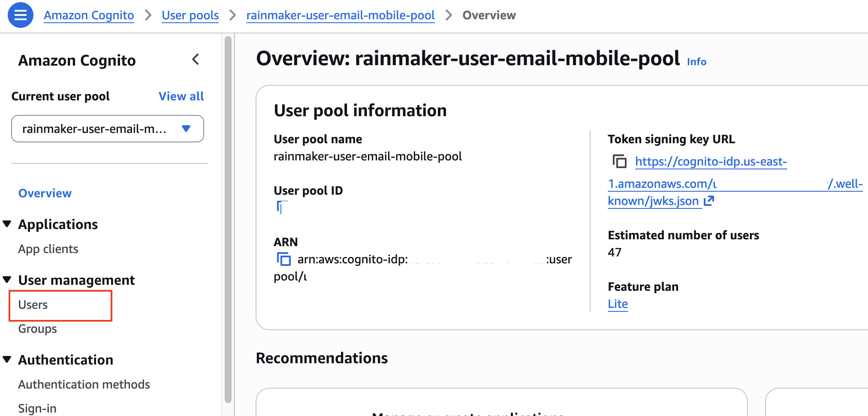Open the hamburger navigation menu icon
This screenshot has height=416, width=868.
21,15
